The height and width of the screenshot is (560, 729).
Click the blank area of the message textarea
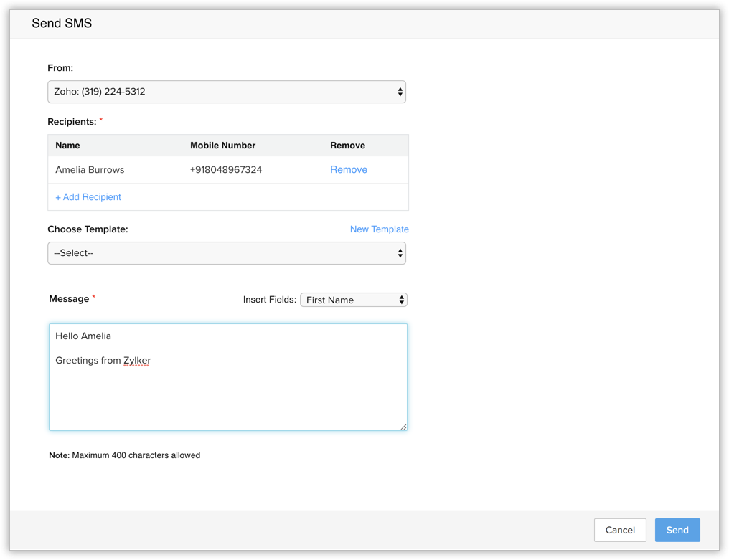(228, 398)
